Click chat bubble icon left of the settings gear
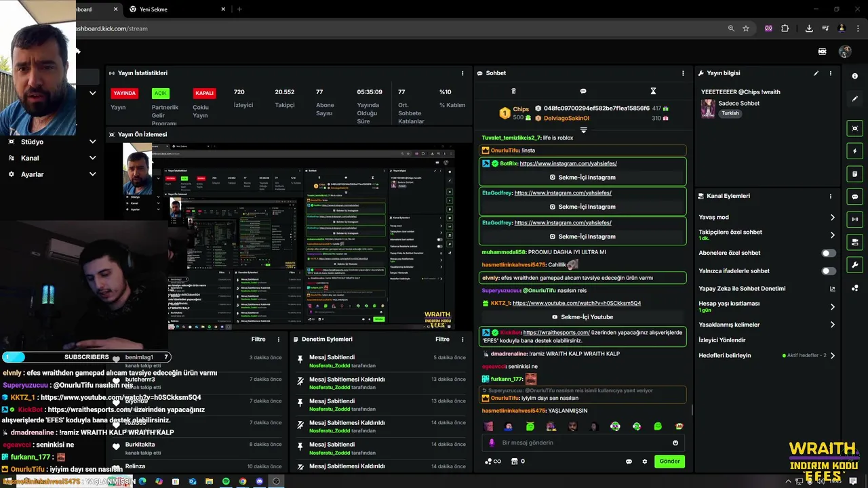Viewport: 868px width, 488px height. coord(629,462)
